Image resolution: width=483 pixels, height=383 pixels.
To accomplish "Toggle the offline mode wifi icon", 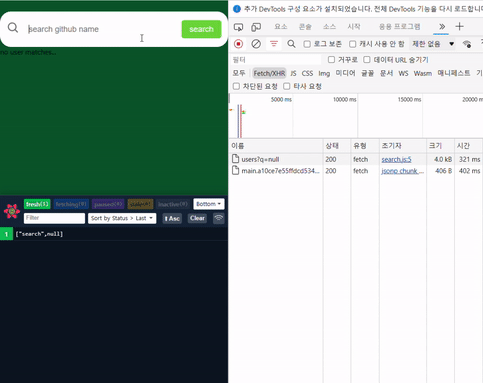I will (219, 218).
